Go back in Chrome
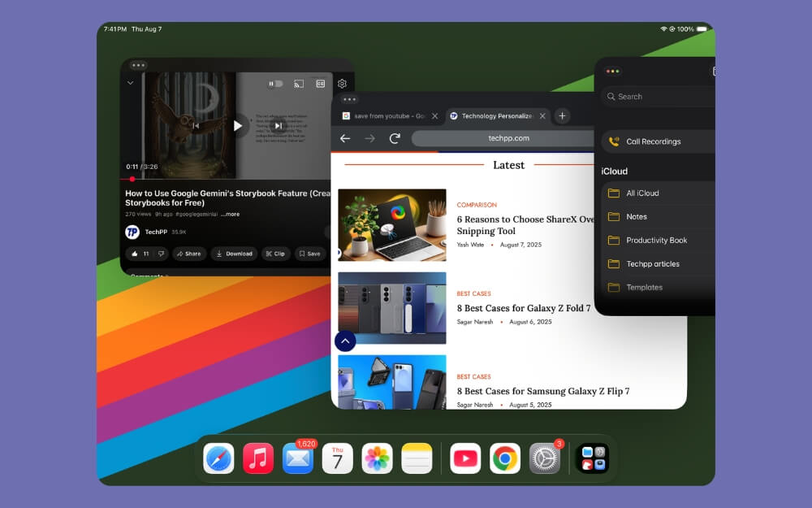Image resolution: width=812 pixels, height=508 pixels. pyautogui.click(x=345, y=138)
